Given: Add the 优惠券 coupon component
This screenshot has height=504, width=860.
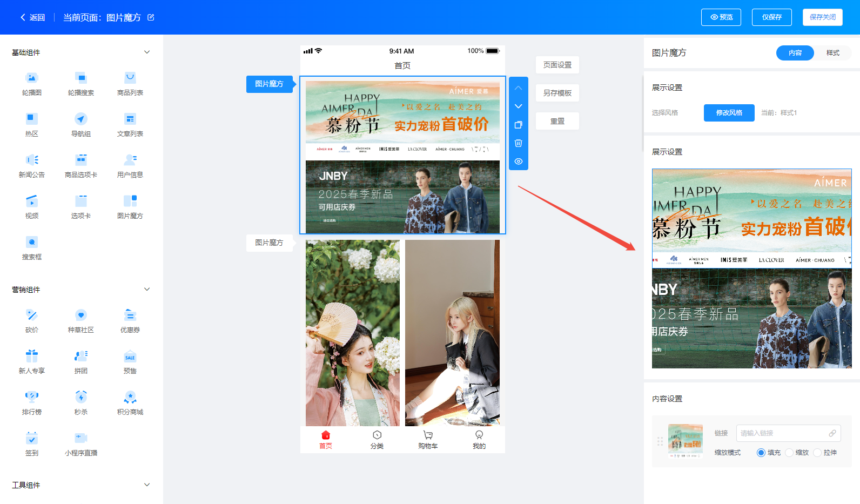Looking at the screenshot, I should click(130, 321).
